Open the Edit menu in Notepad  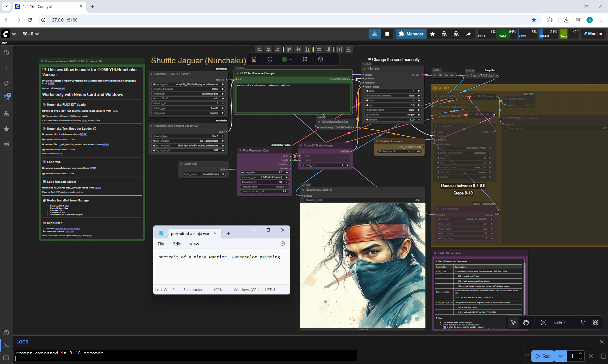177,244
